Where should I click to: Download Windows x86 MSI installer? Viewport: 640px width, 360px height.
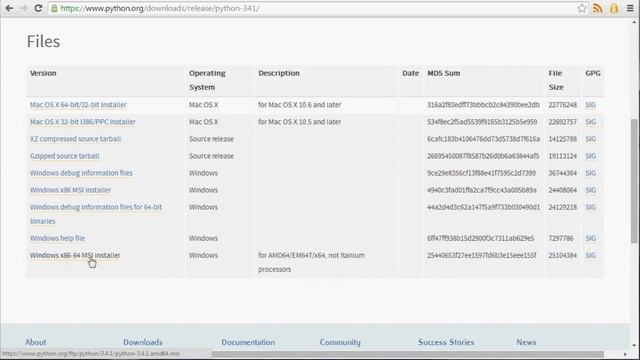tap(70, 190)
